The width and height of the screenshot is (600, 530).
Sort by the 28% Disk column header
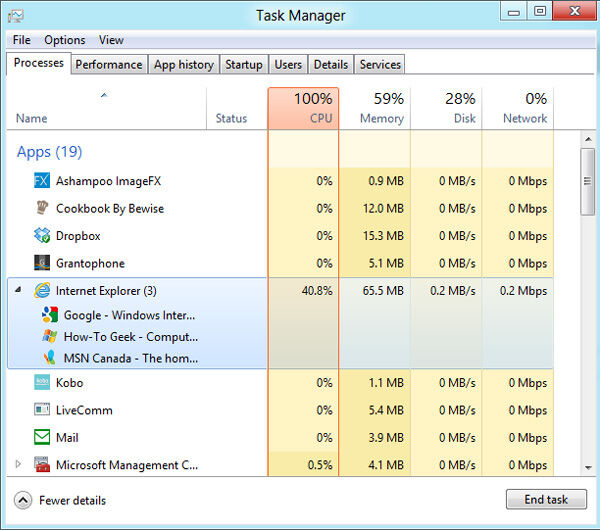[x=446, y=109]
